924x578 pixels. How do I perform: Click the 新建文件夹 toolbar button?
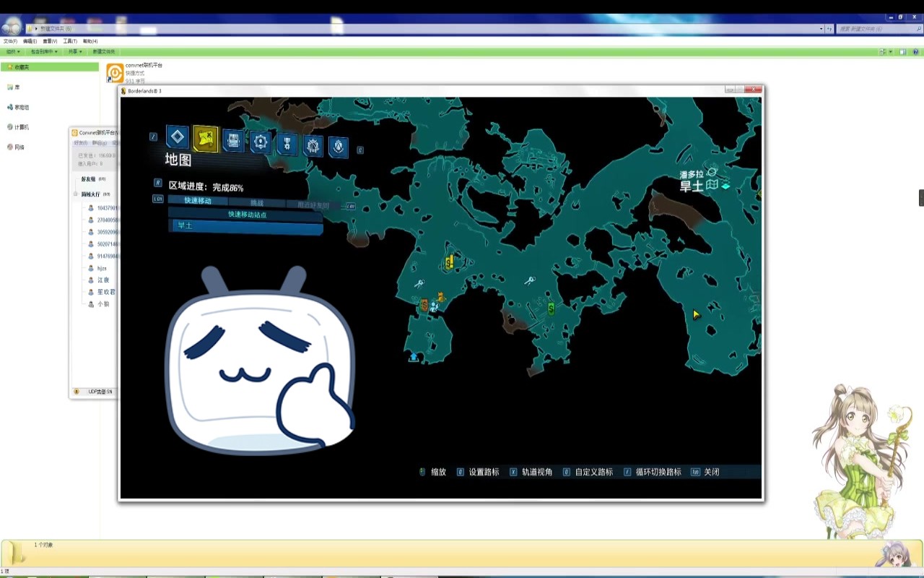coord(103,52)
